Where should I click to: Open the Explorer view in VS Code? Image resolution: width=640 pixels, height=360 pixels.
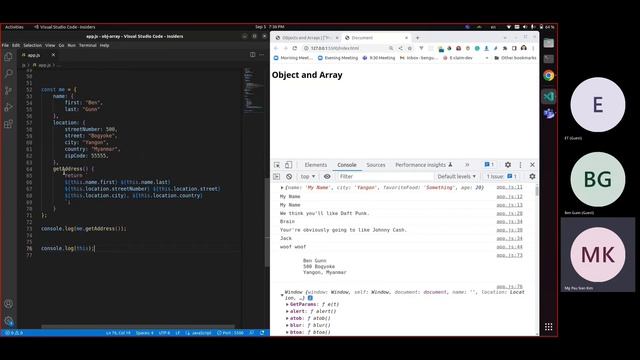pos(8,57)
